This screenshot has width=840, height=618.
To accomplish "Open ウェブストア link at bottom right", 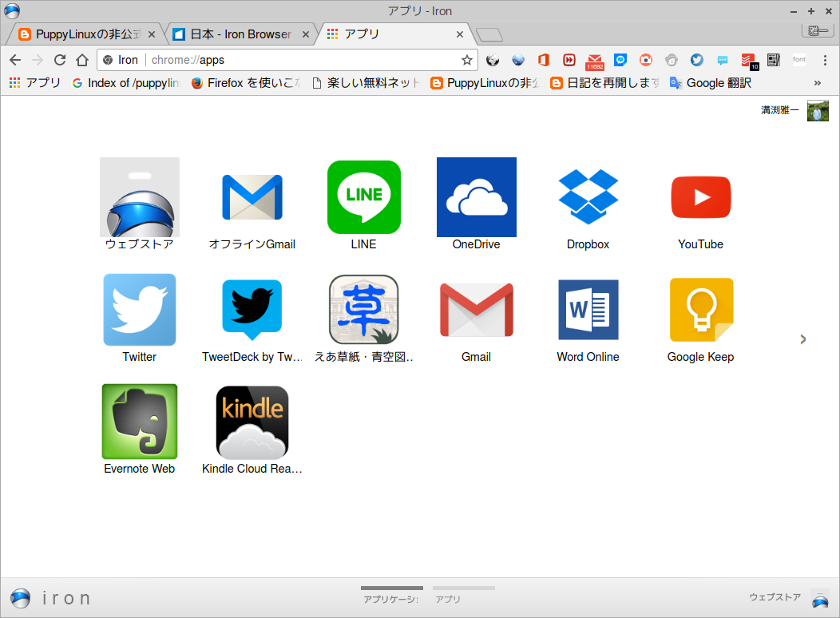I will tap(789, 597).
